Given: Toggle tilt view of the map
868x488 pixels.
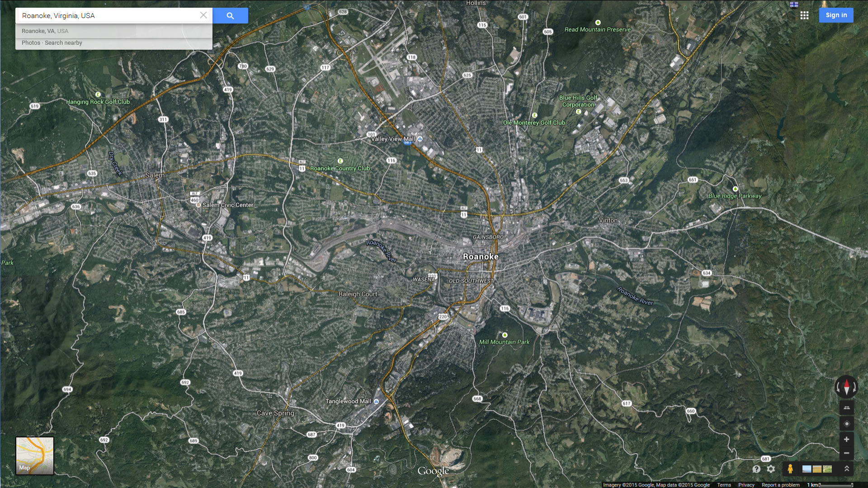Looking at the screenshot, I should [x=846, y=408].
